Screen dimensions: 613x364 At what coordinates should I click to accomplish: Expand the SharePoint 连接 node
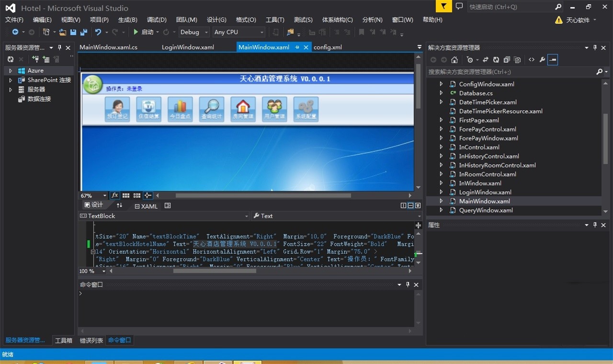point(11,80)
